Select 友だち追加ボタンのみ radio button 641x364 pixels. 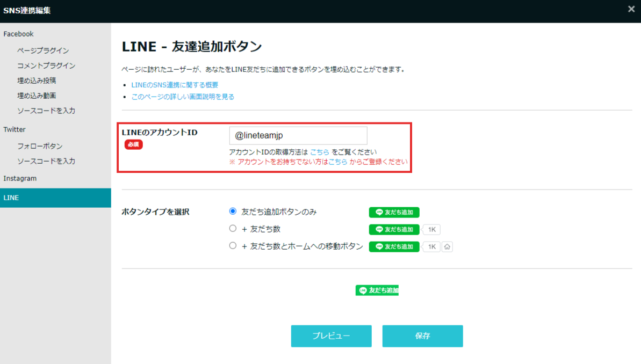(233, 211)
